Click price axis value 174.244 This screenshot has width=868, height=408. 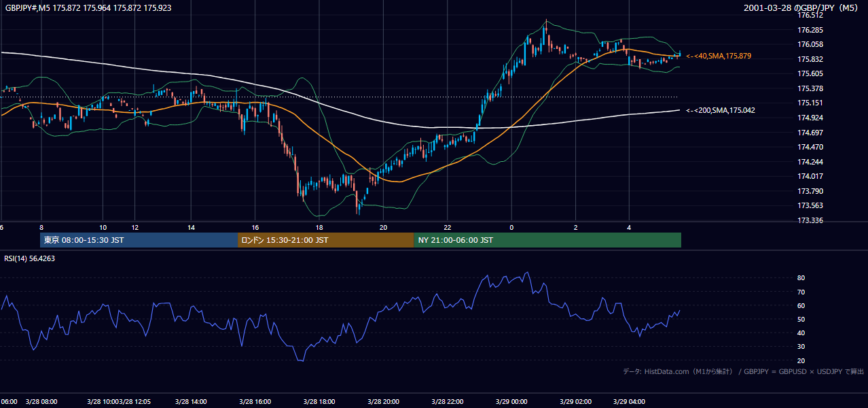(810, 162)
